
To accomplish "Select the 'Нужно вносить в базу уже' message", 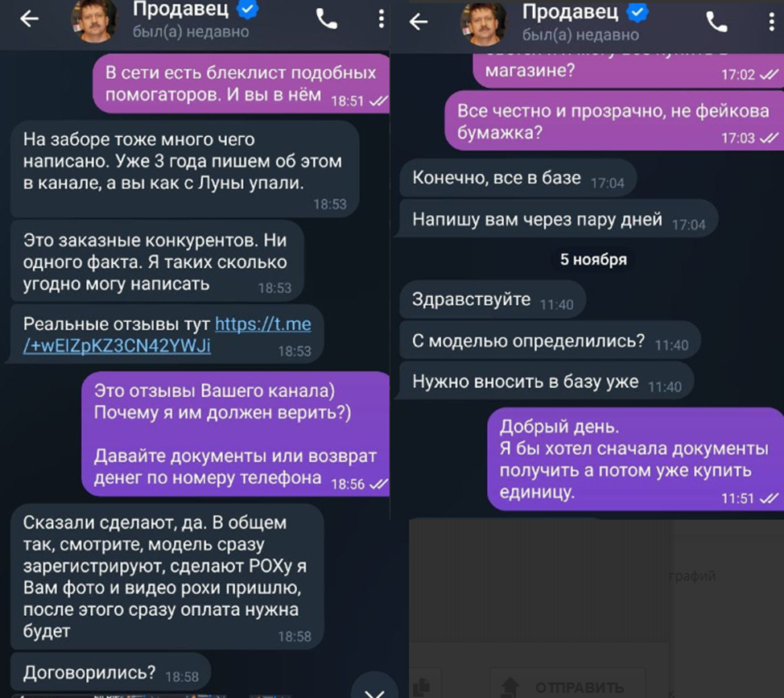I will click(547, 382).
